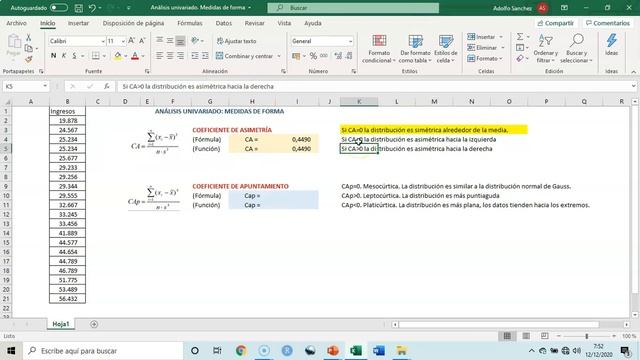Click the Excel icon in taskbar
This screenshot has width=640, height=360.
coord(356,351)
